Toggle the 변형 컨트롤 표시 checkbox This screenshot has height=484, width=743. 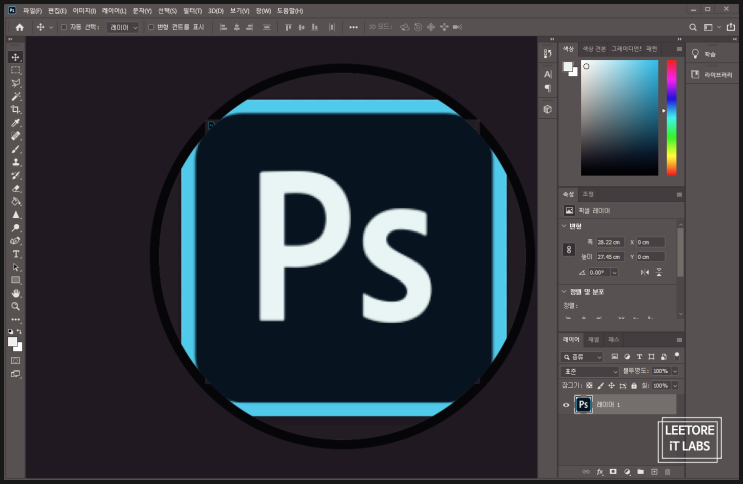[x=151, y=27]
